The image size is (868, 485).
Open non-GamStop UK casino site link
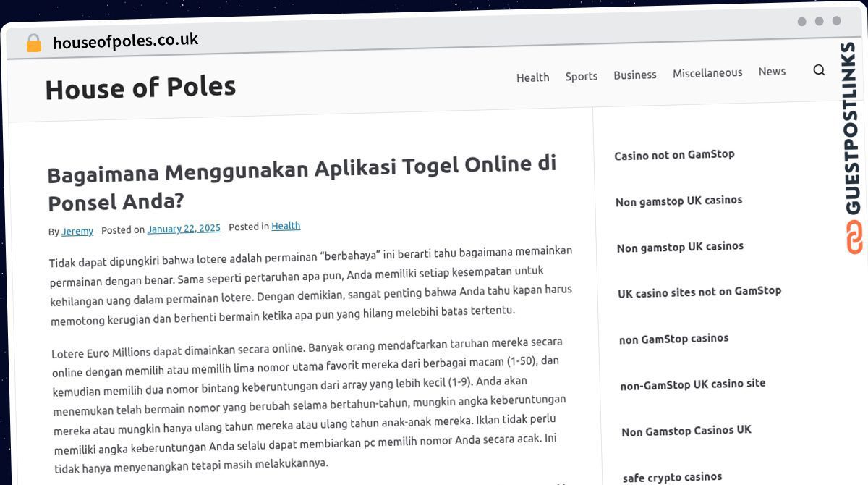coord(692,384)
